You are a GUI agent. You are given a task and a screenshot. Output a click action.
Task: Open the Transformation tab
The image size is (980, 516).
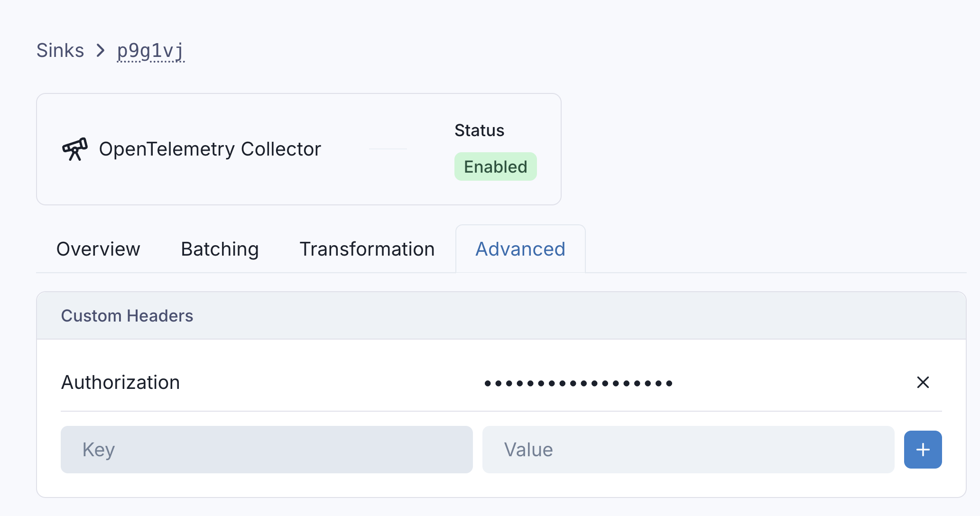click(x=367, y=249)
